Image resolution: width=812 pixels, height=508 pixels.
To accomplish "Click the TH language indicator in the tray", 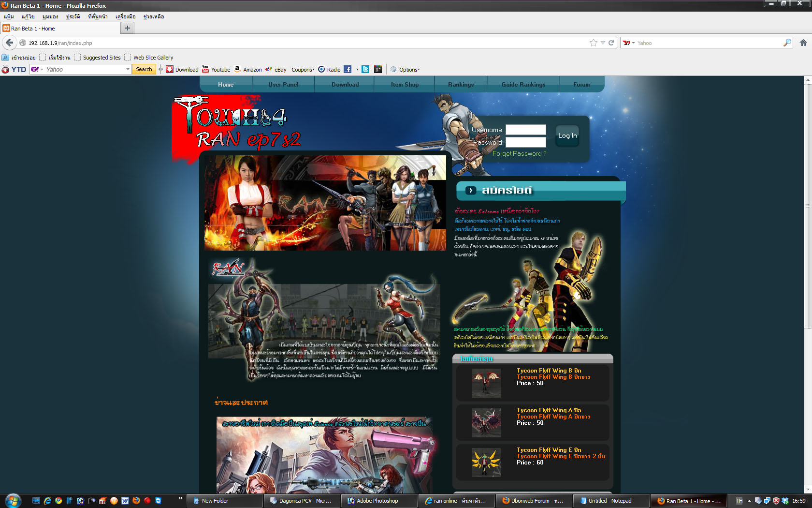I will pyautogui.click(x=739, y=501).
